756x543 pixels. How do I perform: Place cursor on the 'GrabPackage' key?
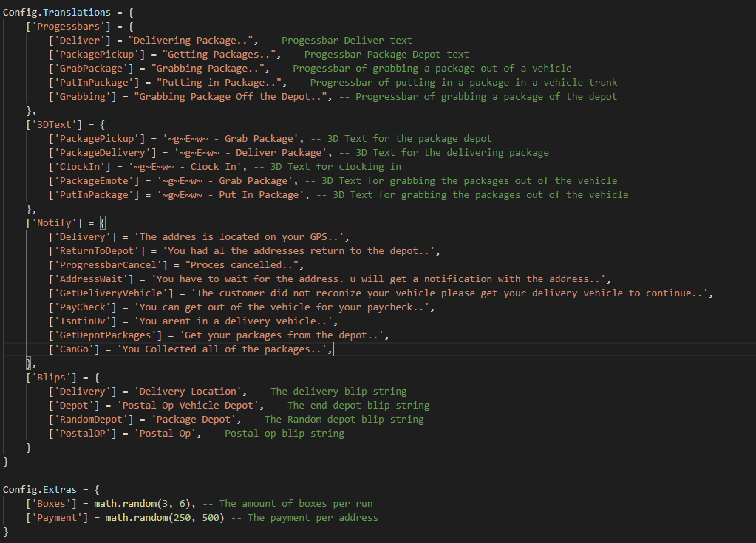tap(86, 69)
